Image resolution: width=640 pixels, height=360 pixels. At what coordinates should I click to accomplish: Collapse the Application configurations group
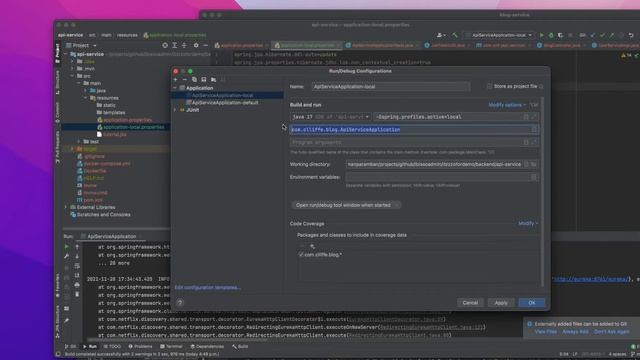175,88
